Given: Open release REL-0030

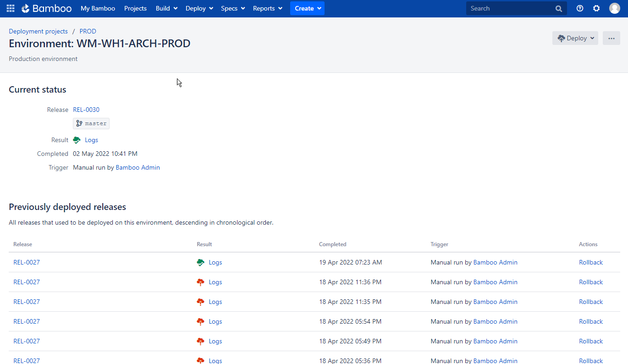Looking at the screenshot, I should pyautogui.click(x=86, y=110).
